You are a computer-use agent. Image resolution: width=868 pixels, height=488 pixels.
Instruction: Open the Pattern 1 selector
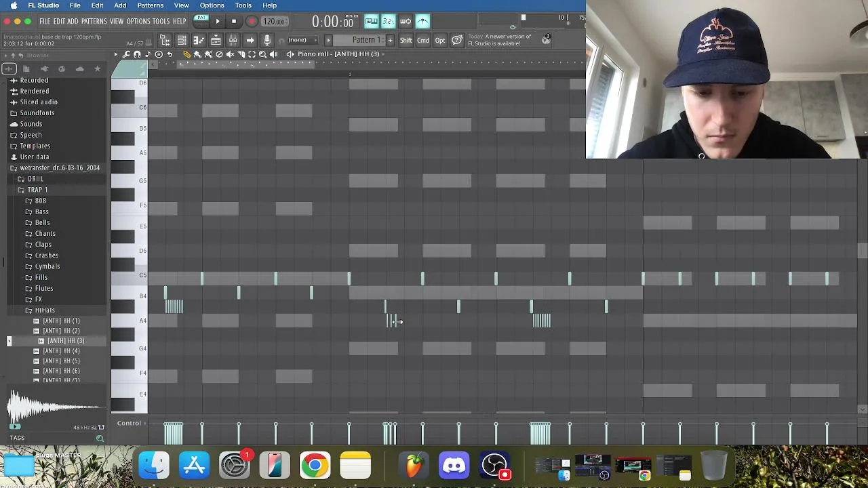366,40
